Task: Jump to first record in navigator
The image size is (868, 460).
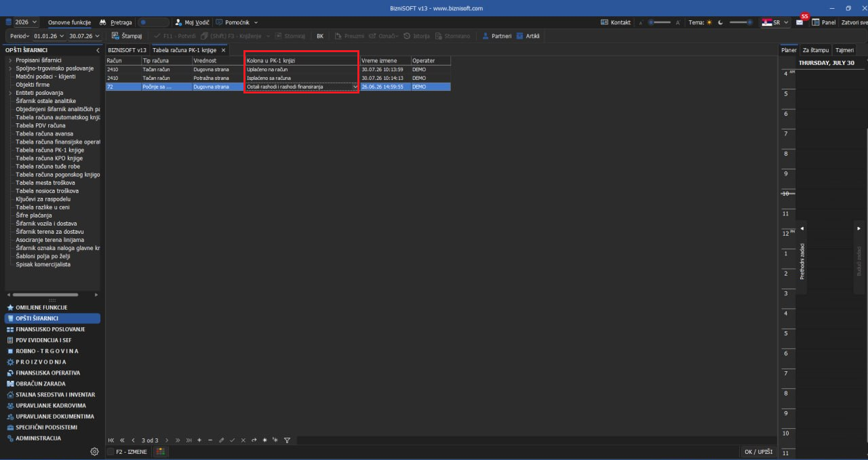Action: [x=111, y=440]
